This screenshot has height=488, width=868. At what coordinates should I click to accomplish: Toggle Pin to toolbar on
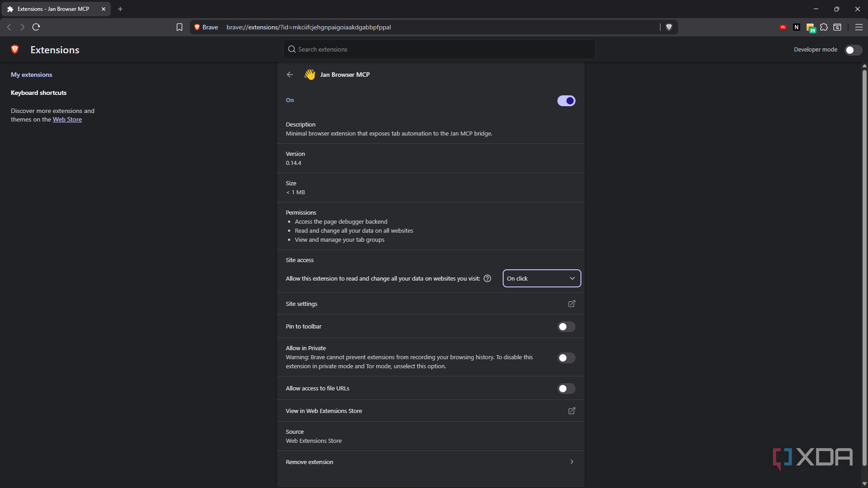pyautogui.click(x=566, y=327)
